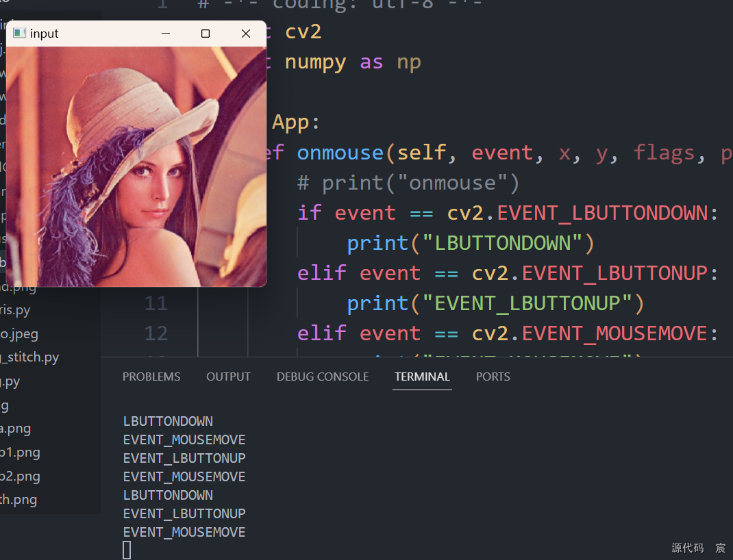
Task: Click the Lena image in input window
Action: coord(136,167)
